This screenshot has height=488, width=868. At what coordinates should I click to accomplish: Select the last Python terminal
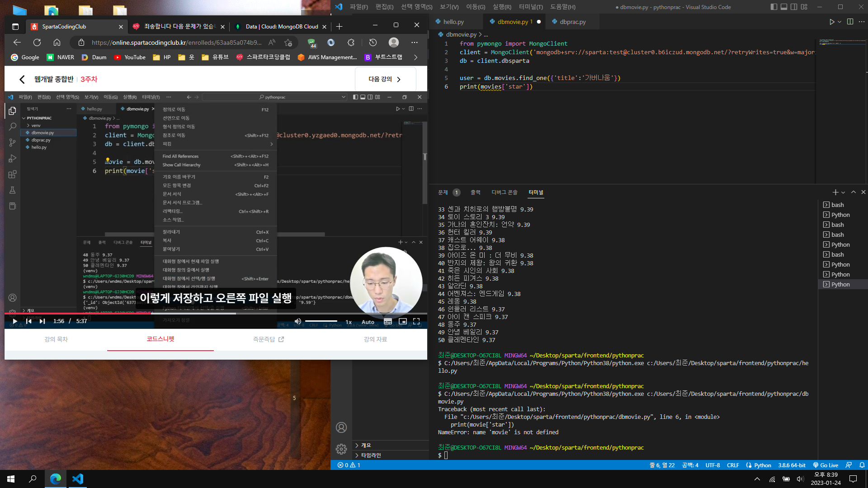843,284
